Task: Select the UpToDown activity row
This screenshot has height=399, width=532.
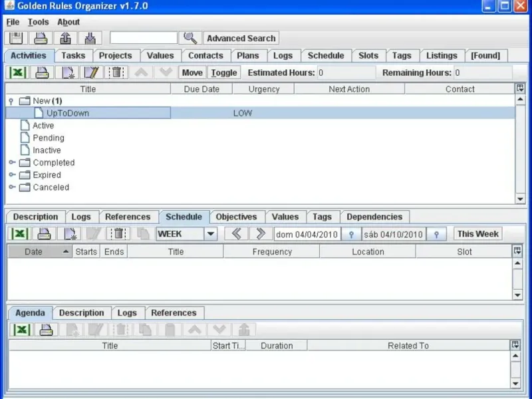Action: coord(260,113)
